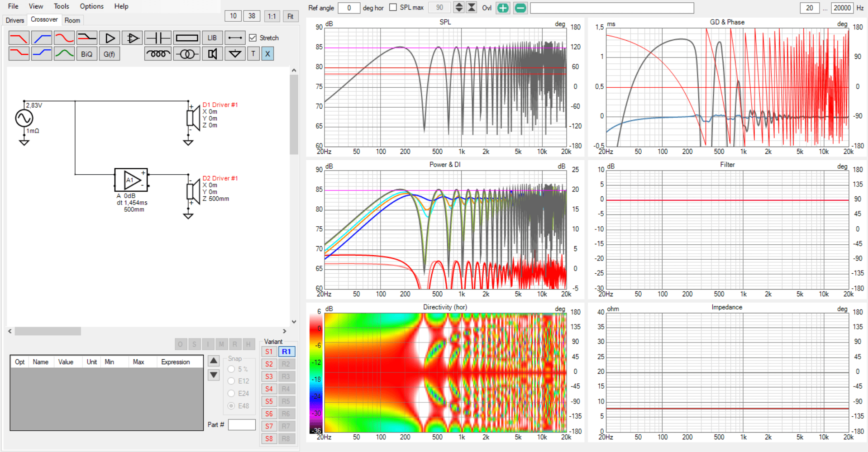Insert a ground symbol

pos(235,54)
